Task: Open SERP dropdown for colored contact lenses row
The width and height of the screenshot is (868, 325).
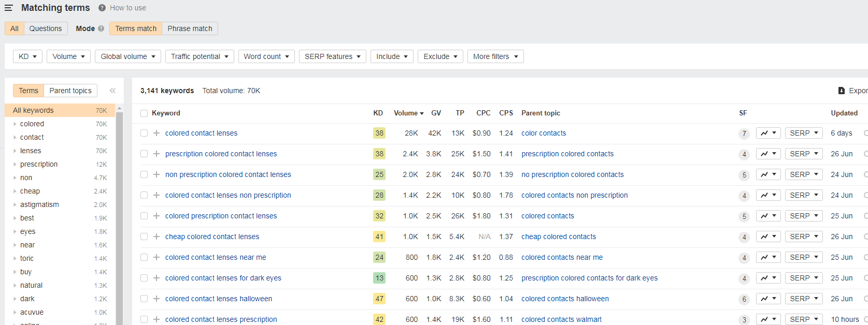Action: [x=803, y=133]
